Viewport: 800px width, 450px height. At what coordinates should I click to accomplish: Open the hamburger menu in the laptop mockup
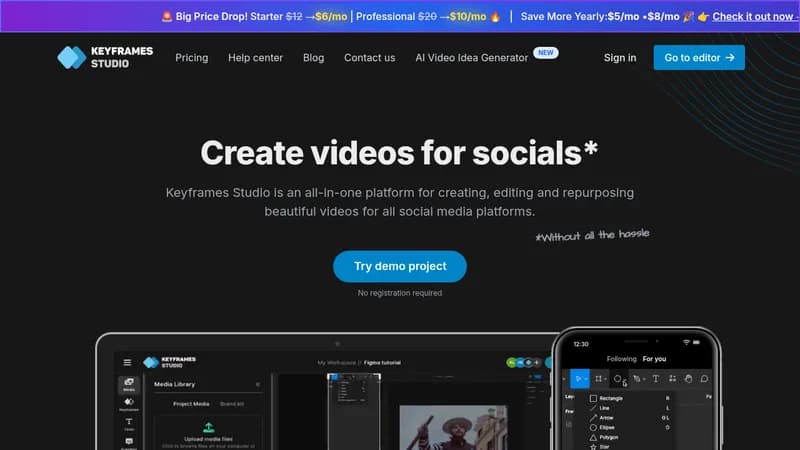(x=127, y=362)
